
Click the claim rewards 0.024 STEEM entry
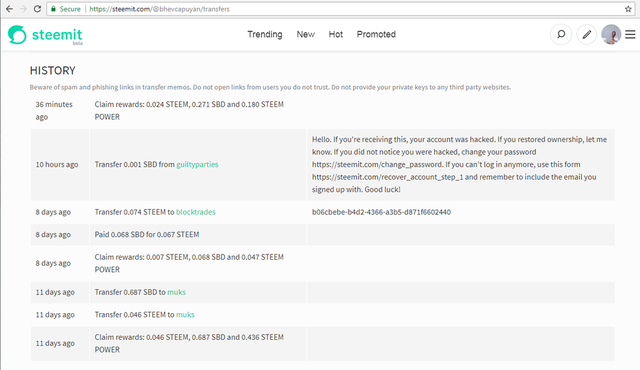pos(189,111)
